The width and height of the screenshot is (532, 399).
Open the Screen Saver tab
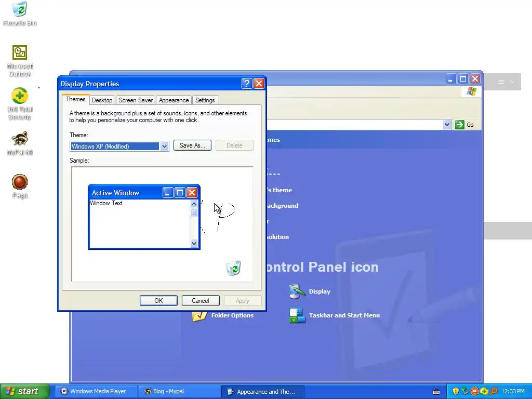(x=136, y=100)
